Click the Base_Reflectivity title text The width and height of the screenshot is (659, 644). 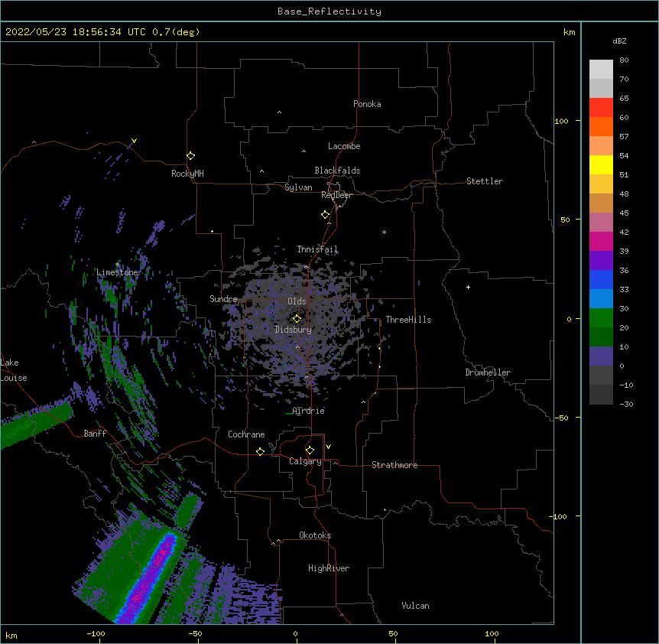click(329, 11)
